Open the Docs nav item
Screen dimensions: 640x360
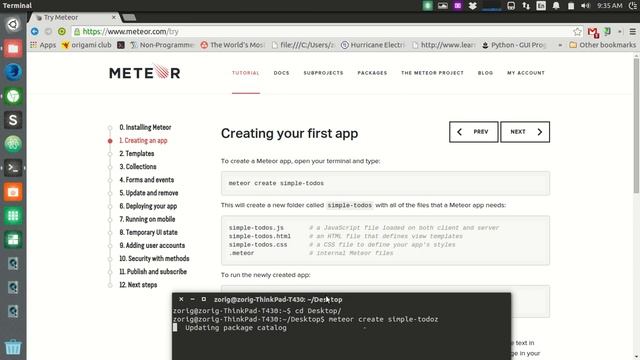(281, 73)
